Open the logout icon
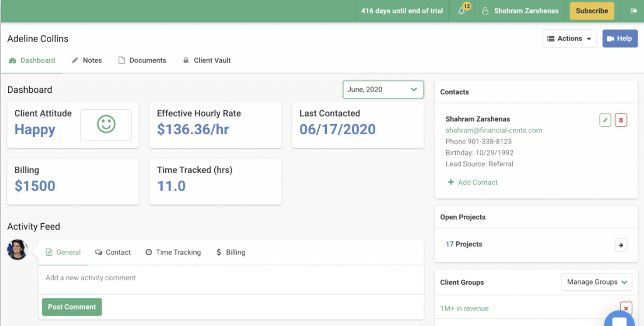The image size is (644, 326). tap(634, 11)
